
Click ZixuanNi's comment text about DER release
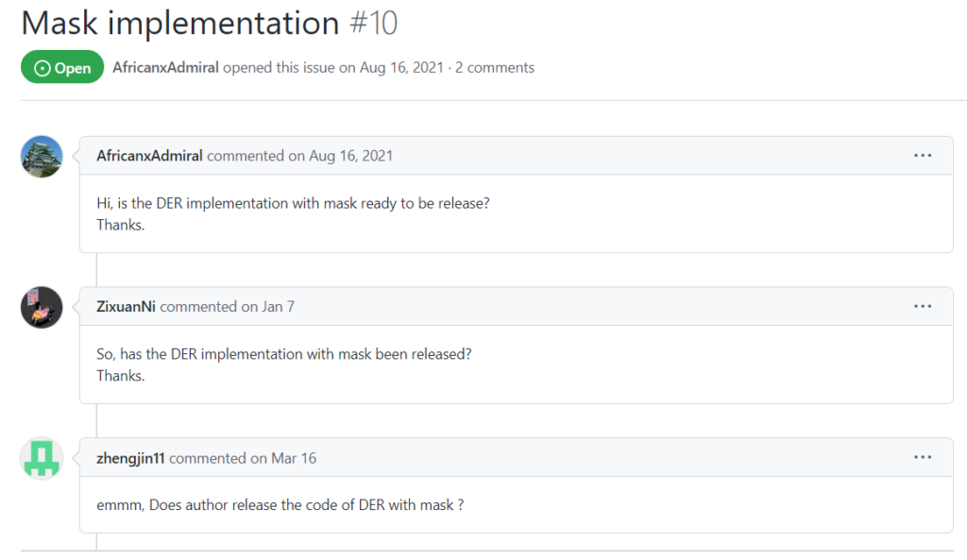283,354
